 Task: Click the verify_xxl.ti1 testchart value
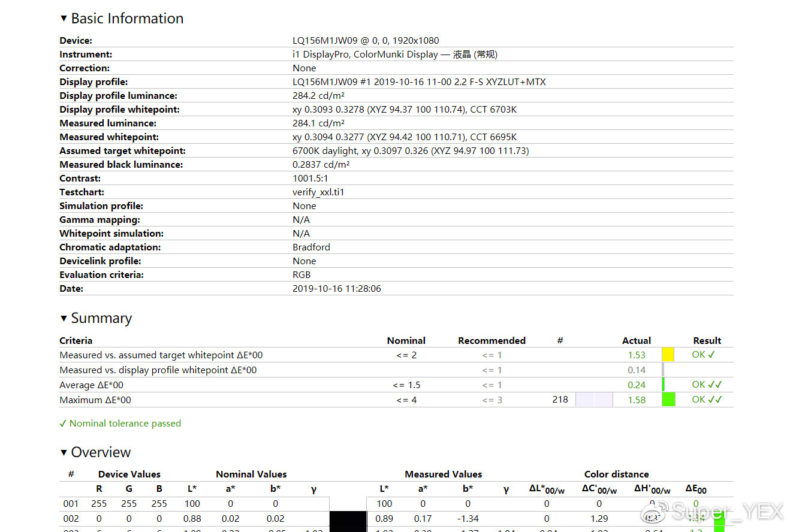tap(318, 192)
